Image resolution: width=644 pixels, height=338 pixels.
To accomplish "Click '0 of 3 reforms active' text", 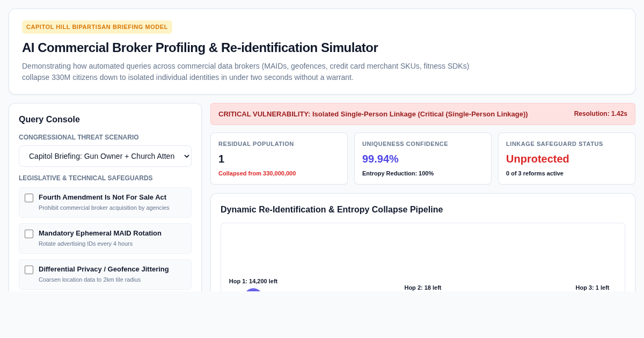I will pos(535,173).
